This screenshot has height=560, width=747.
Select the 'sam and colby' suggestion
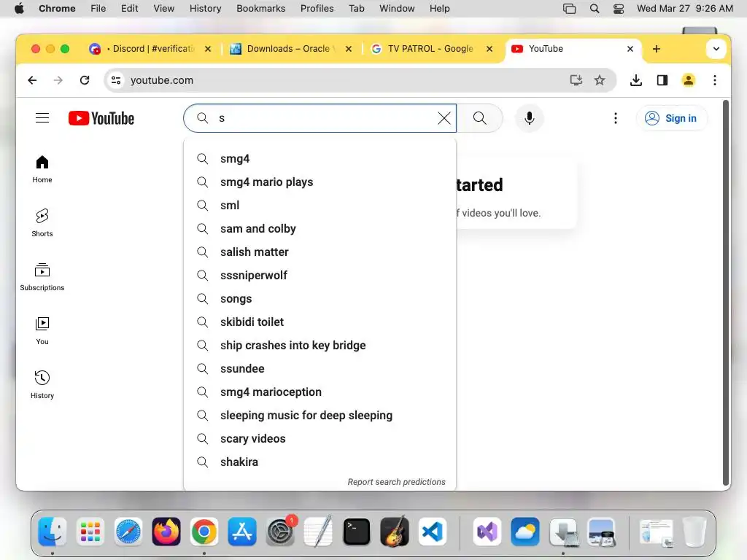[x=320, y=228]
